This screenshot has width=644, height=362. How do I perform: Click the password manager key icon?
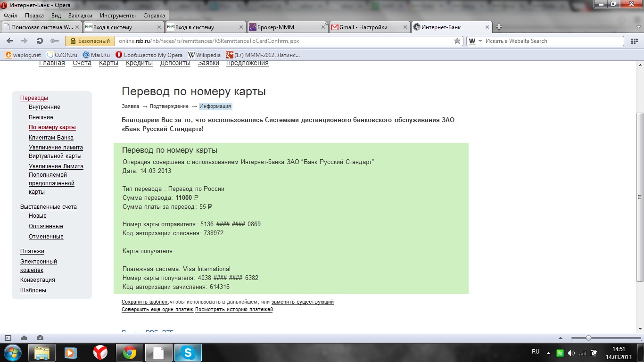pyautogui.click(x=54, y=41)
